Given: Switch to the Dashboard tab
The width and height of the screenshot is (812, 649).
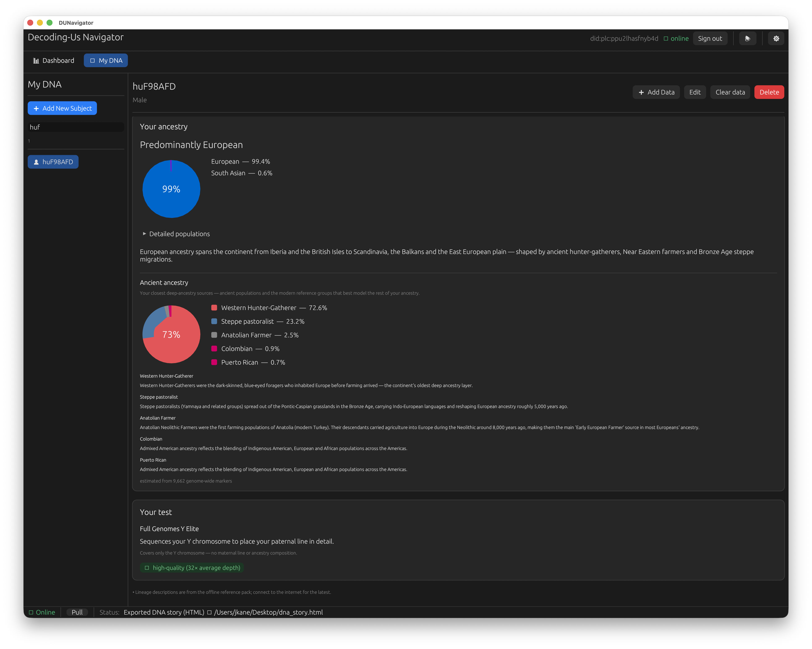Looking at the screenshot, I should pyautogui.click(x=54, y=61).
